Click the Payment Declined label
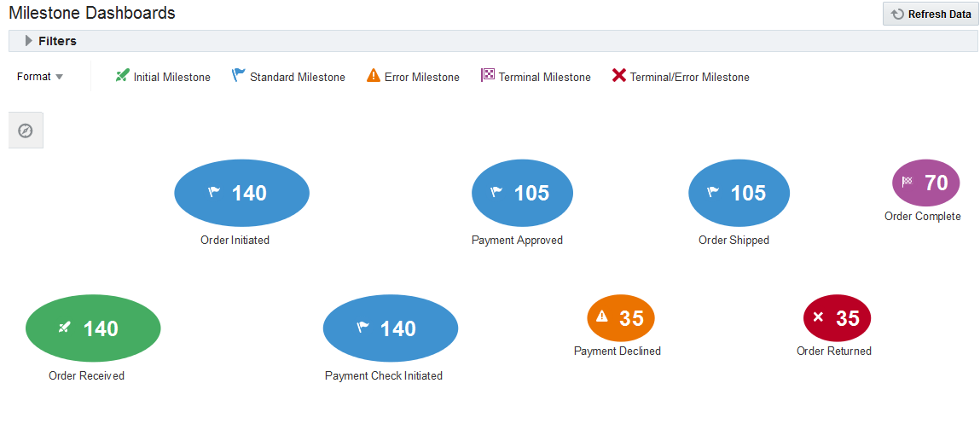980x424 pixels. pos(618,351)
